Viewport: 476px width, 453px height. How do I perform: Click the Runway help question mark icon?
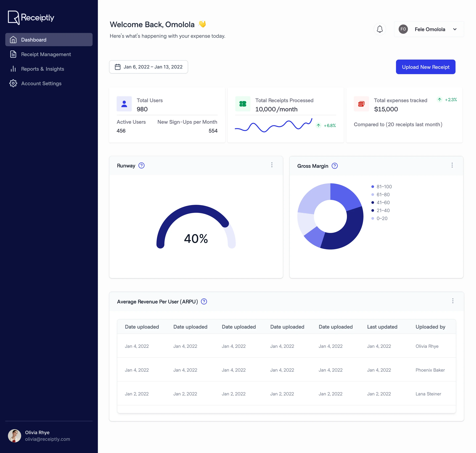click(x=141, y=166)
